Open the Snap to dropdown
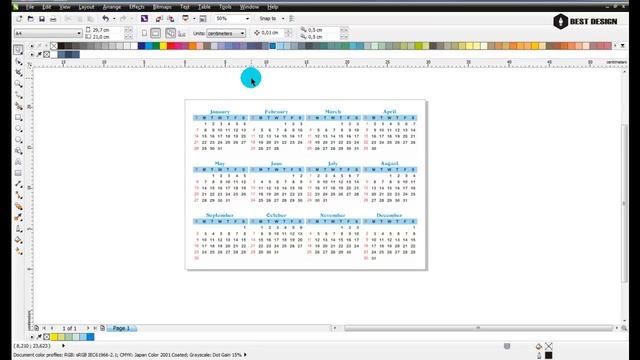 point(283,19)
